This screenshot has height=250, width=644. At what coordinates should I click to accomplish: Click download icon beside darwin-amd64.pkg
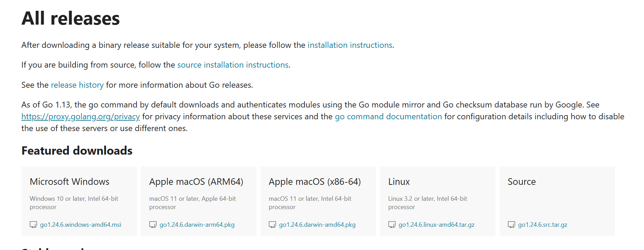click(272, 225)
